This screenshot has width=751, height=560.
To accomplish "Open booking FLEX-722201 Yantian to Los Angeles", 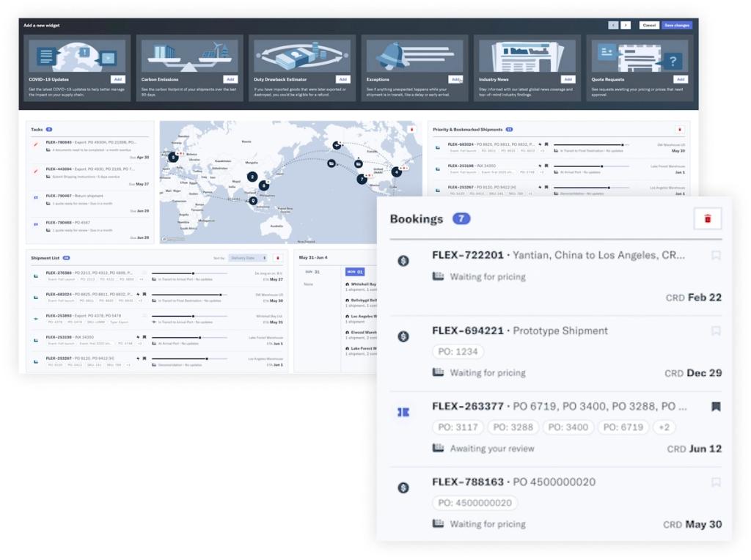I will tap(558, 255).
